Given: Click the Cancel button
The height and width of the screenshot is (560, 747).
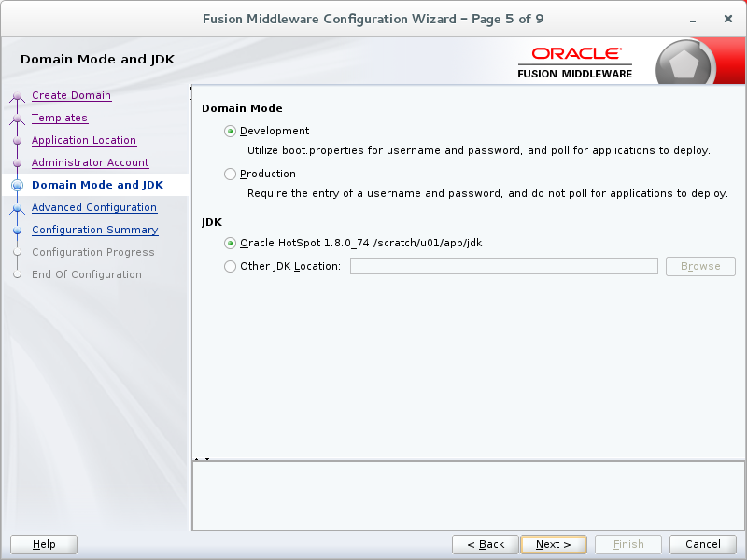Looking at the screenshot, I should (x=703, y=544).
